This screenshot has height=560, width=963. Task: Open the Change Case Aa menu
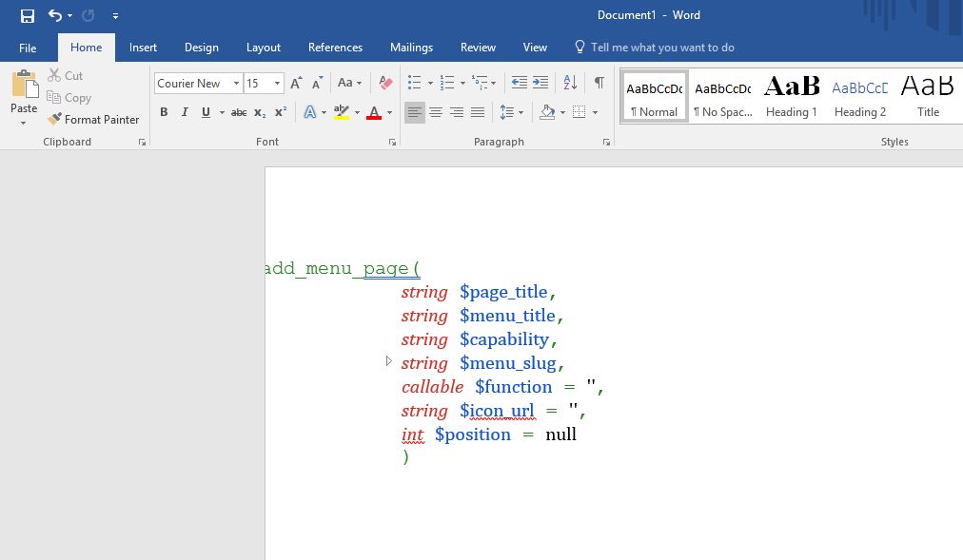pyautogui.click(x=349, y=84)
